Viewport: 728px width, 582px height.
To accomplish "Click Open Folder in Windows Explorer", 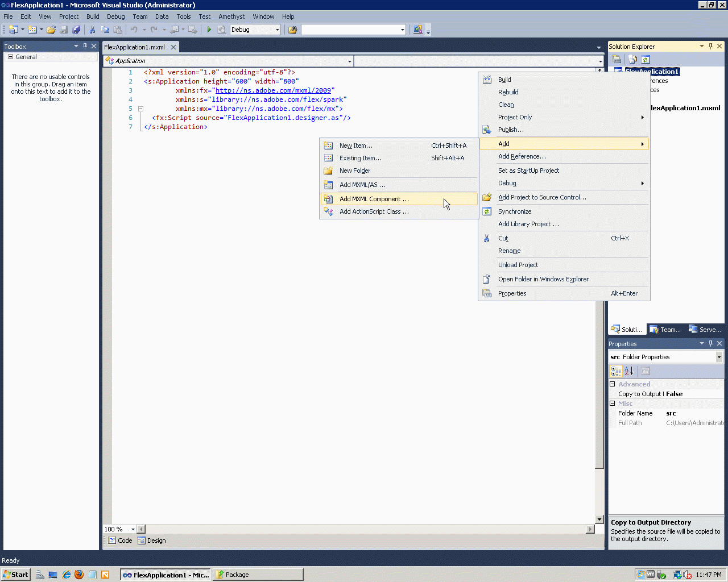I will 564,279.
